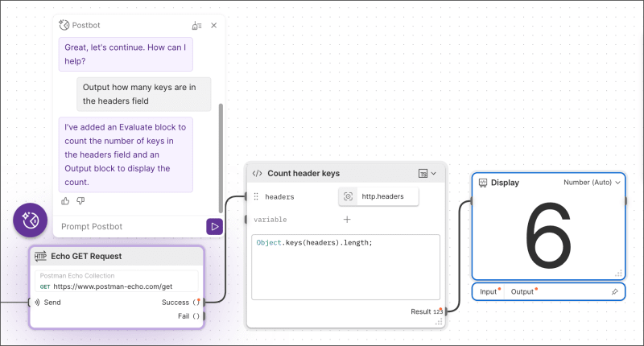Click the target icon beside http.headers
The height and width of the screenshot is (346, 644).
348,196
